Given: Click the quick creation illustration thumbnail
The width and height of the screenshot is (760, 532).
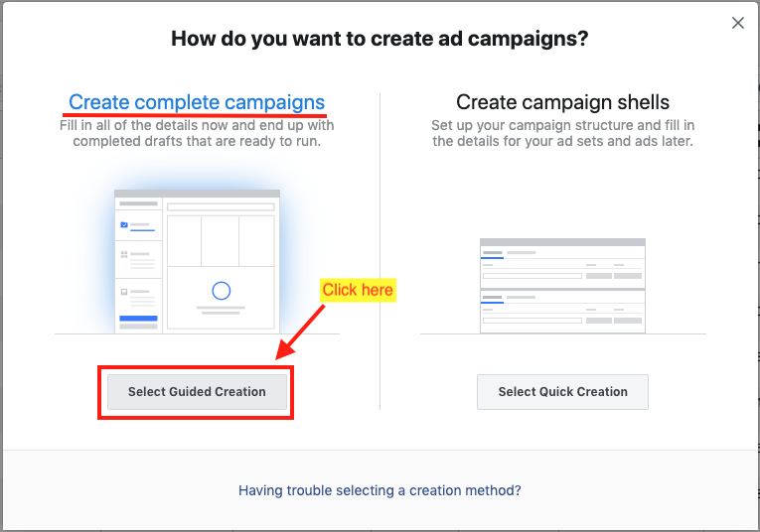Looking at the screenshot, I should (562, 285).
